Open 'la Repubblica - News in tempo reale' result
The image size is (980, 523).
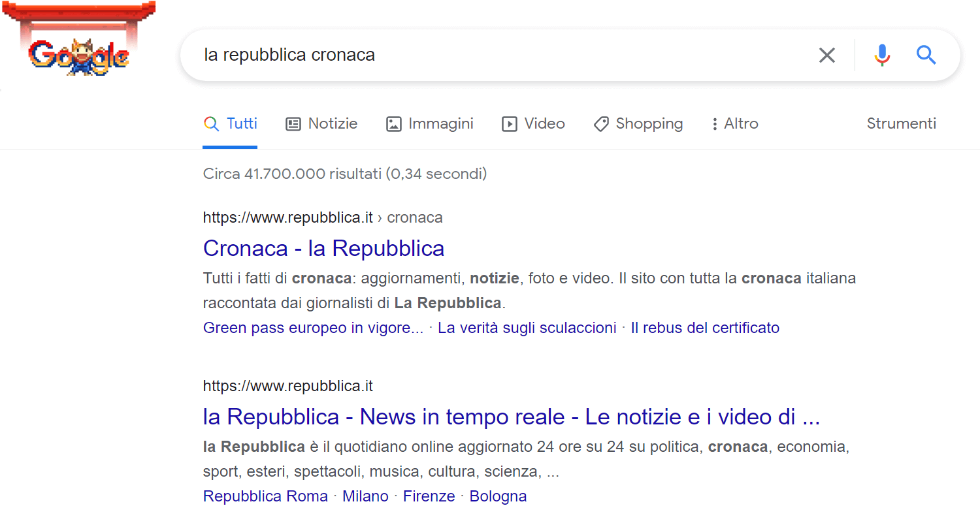click(512, 417)
